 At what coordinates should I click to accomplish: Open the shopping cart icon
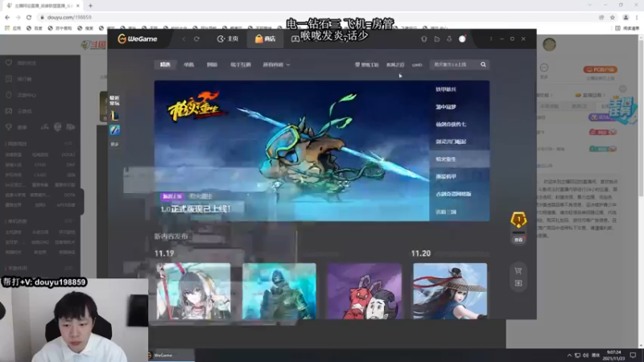[x=518, y=271]
